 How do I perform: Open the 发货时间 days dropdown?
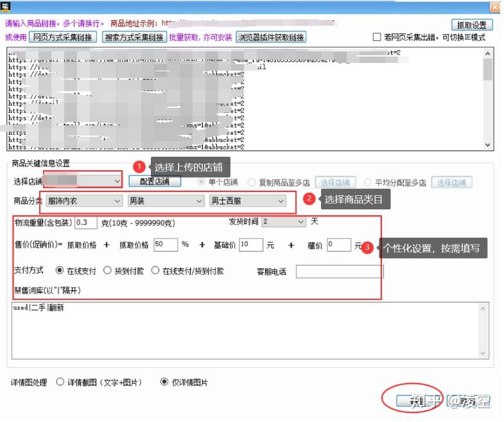pyautogui.click(x=283, y=222)
